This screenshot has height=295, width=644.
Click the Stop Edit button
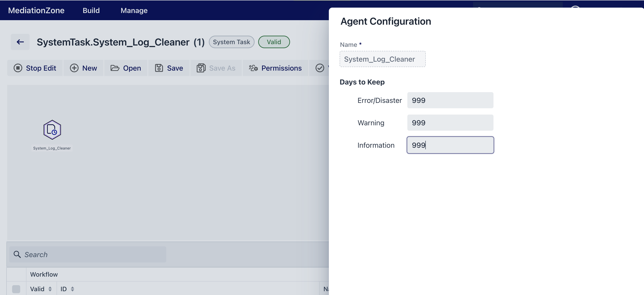click(35, 68)
